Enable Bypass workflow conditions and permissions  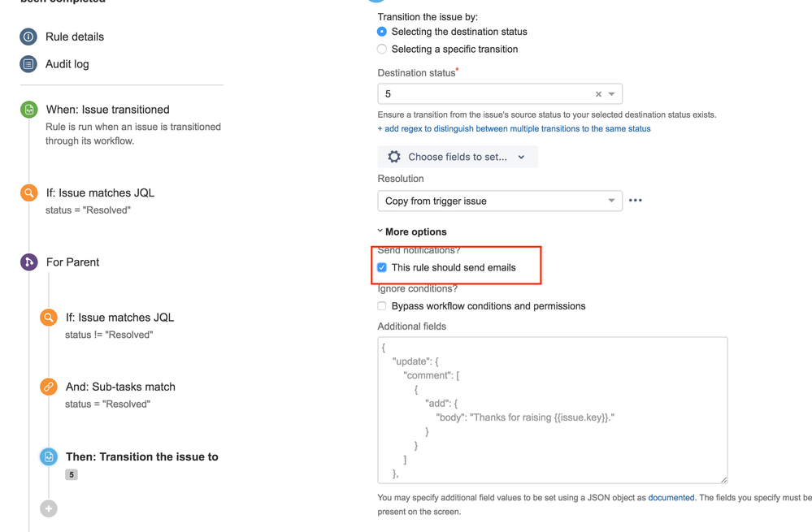(x=382, y=306)
